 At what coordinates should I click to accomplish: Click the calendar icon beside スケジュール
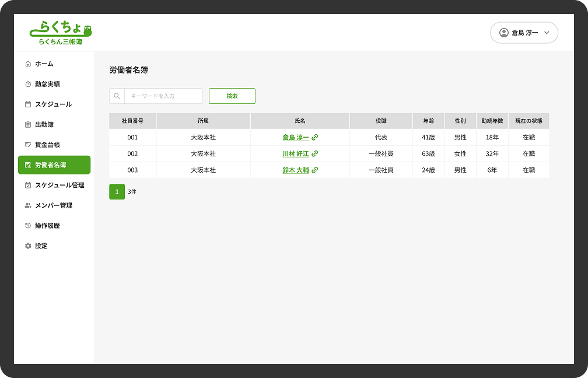[28, 104]
